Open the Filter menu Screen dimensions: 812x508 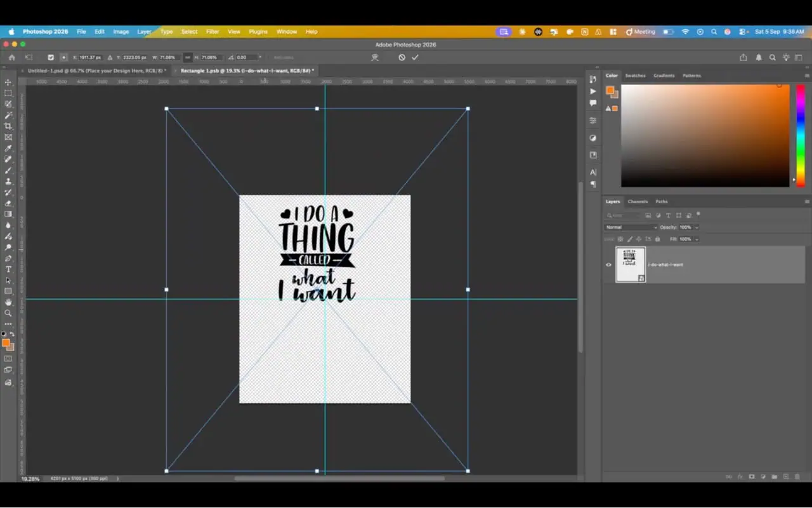[213, 32]
